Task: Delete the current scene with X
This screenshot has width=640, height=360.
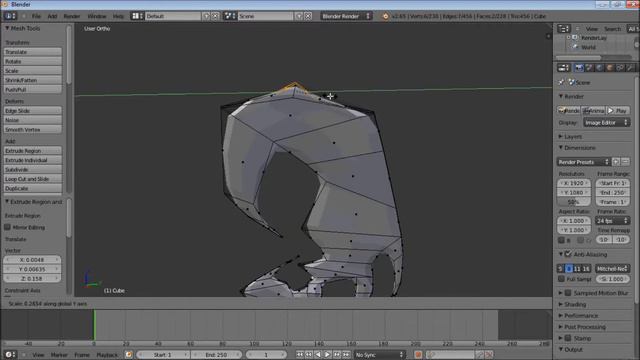Action: tap(308, 16)
